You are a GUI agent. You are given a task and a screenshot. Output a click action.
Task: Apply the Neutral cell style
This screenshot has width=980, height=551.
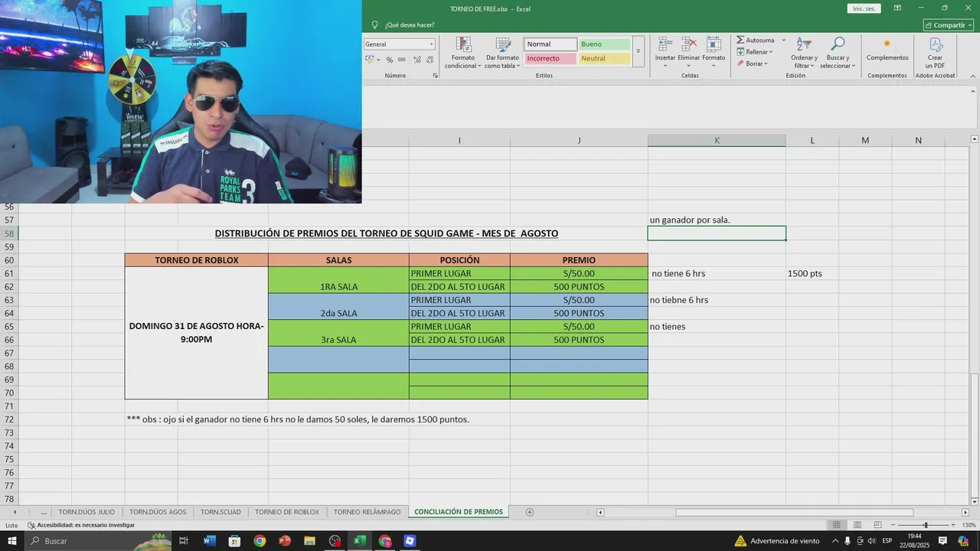point(604,58)
